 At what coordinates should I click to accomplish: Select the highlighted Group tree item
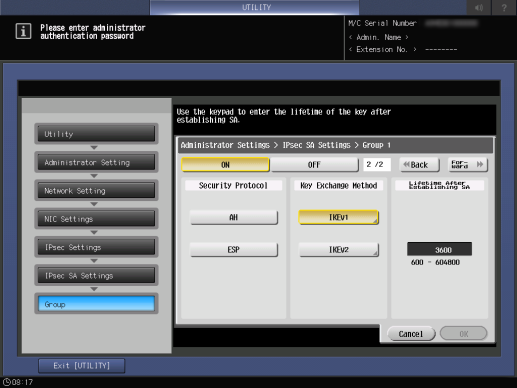click(x=96, y=304)
